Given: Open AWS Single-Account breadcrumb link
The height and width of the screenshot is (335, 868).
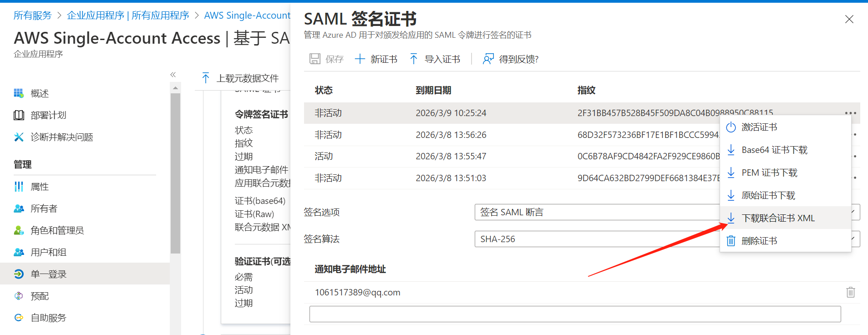Looking at the screenshot, I should (247, 15).
